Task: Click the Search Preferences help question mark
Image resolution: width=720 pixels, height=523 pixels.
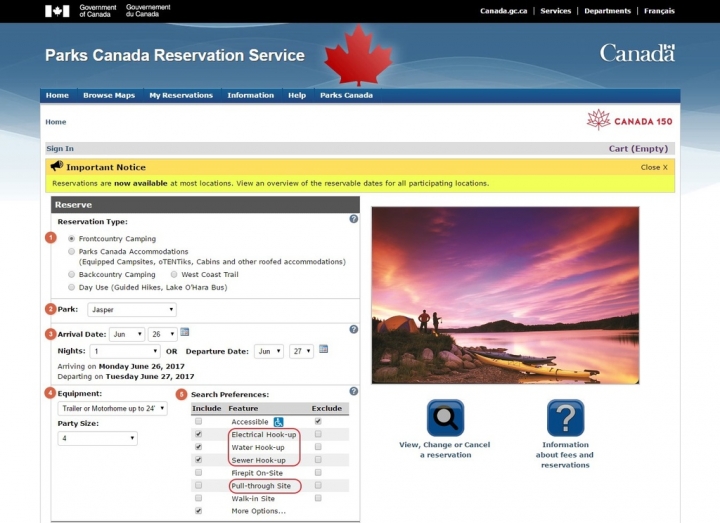Action: 354,391
